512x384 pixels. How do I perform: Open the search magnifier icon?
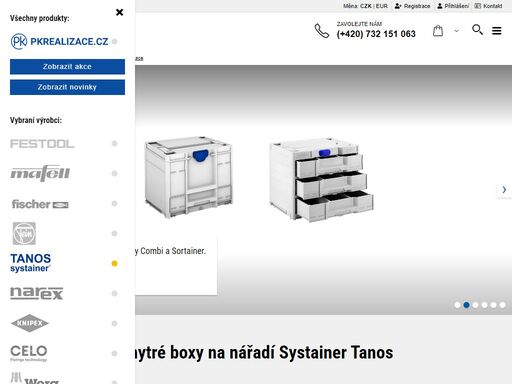(477, 30)
